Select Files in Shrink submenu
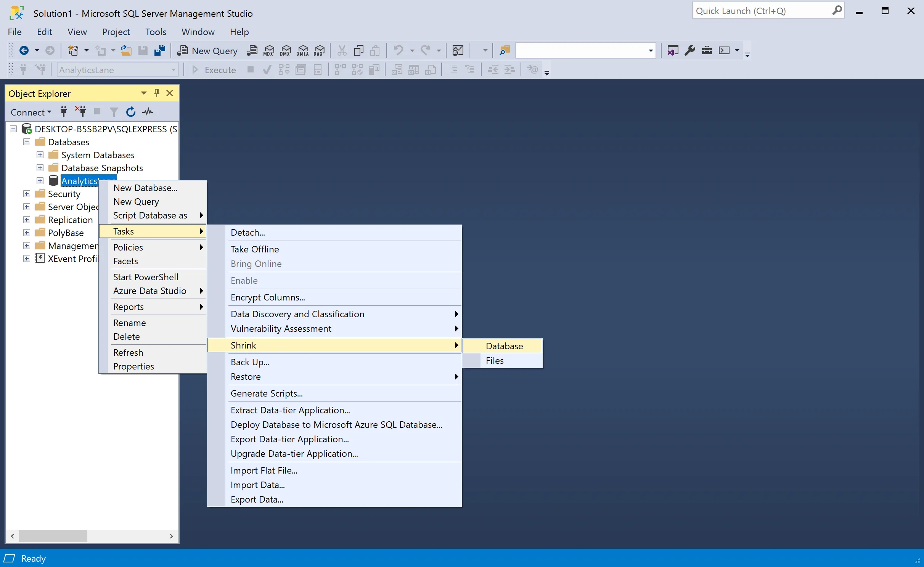The image size is (924, 567). point(494,360)
